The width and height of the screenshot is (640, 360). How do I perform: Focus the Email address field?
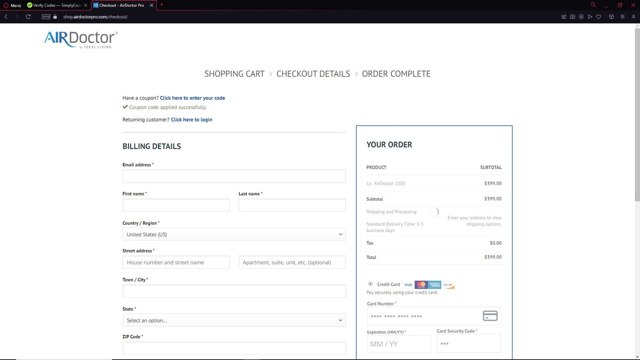(x=234, y=176)
